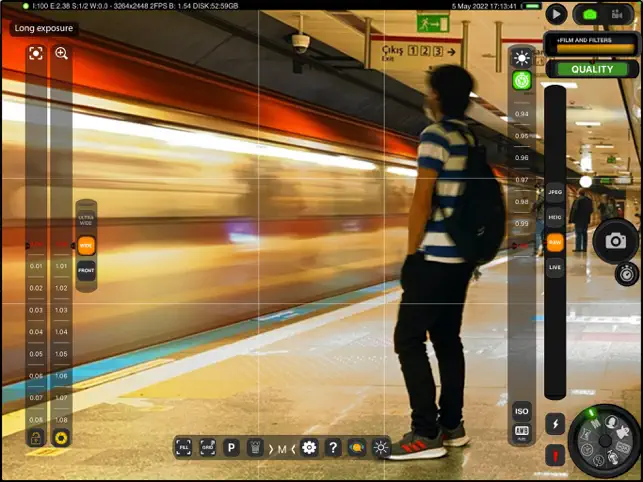Open the QUALITY options panel
This screenshot has width=643, height=482.
(x=591, y=69)
